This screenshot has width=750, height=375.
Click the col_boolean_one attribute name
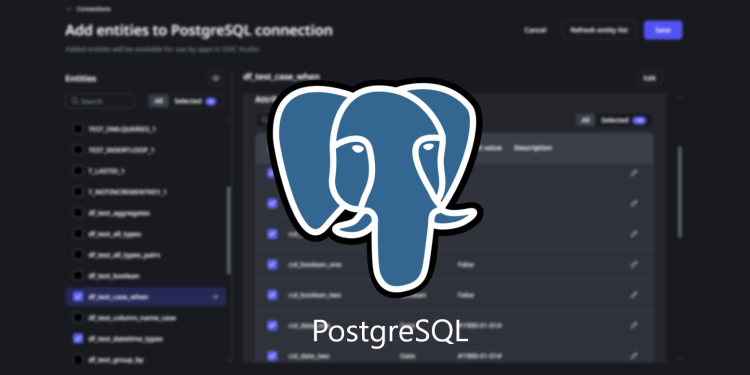click(x=314, y=265)
